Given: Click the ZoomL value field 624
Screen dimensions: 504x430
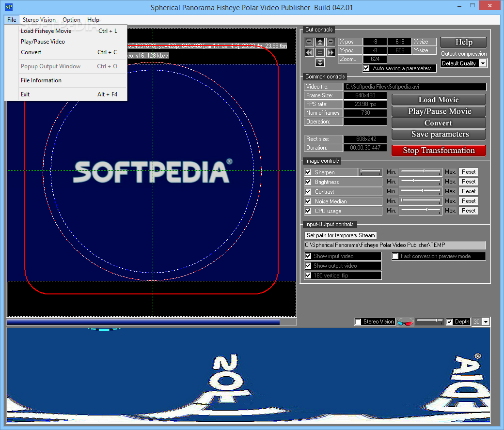Looking at the screenshot, I should pyautogui.click(x=375, y=59).
